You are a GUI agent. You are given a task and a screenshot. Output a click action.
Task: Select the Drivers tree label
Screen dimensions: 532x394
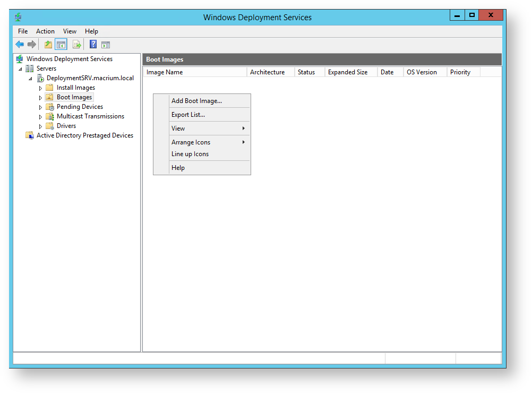(x=66, y=125)
